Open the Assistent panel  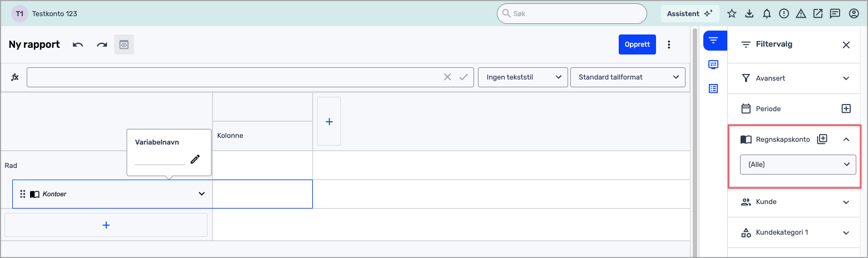pyautogui.click(x=689, y=13)
